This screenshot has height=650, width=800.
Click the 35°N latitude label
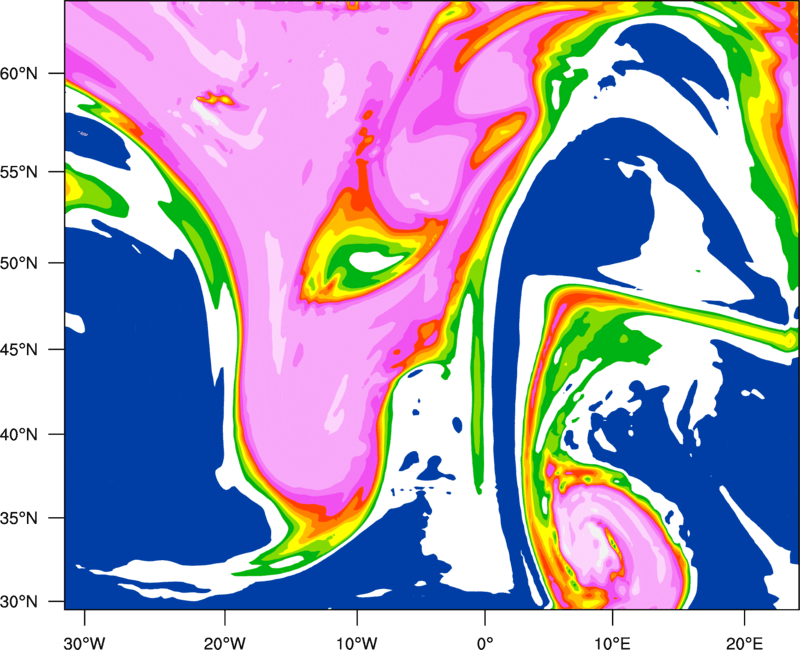point(19,519)
